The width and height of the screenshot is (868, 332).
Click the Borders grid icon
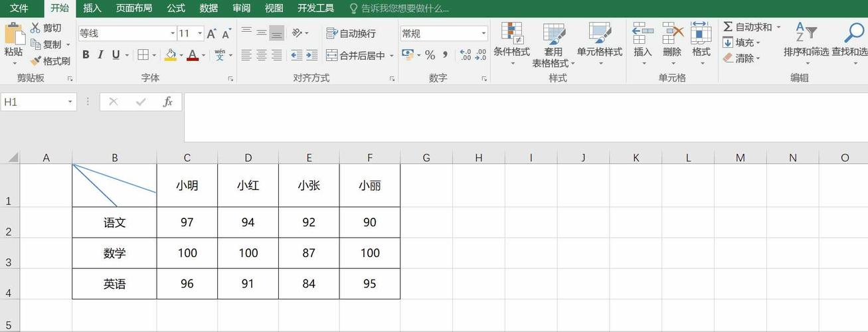pos(143,55)
